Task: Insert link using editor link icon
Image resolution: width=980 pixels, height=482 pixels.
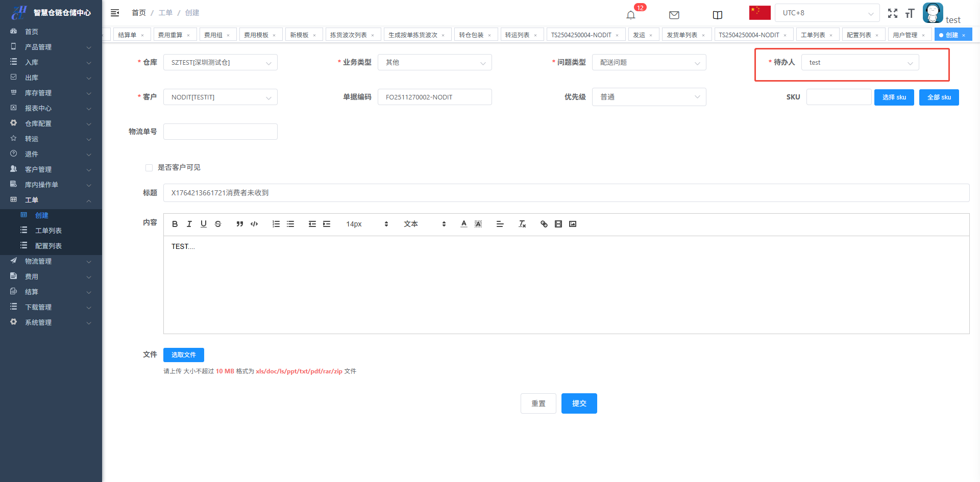Action: [x=544, y=224]
